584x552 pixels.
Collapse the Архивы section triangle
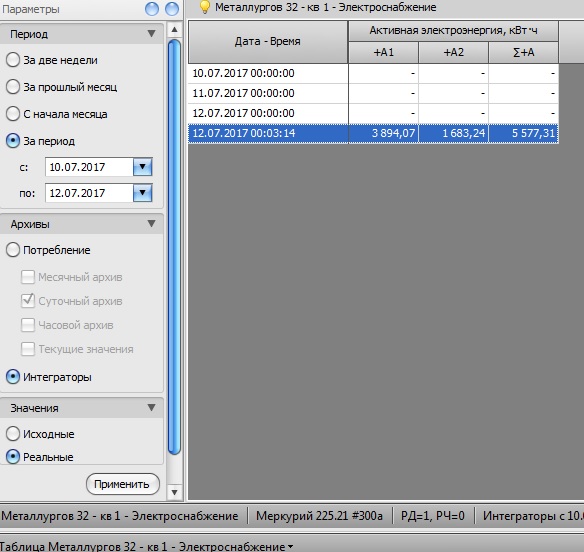tap(151, 224)
